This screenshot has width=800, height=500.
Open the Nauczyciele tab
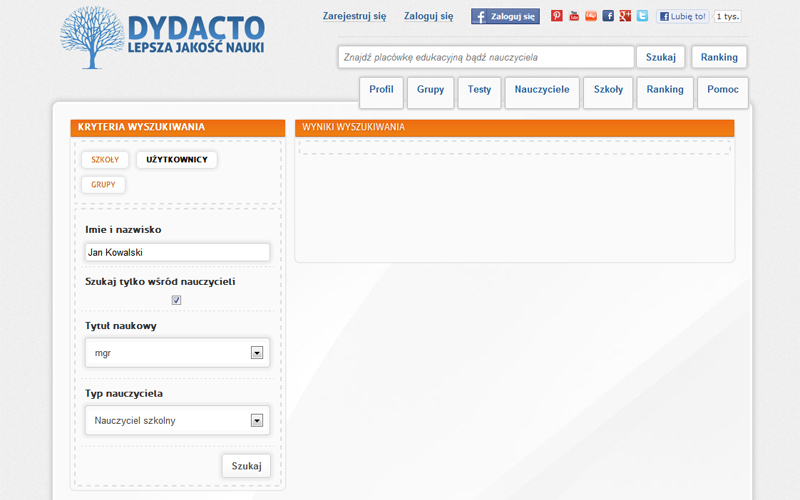(x=542, y=92)
